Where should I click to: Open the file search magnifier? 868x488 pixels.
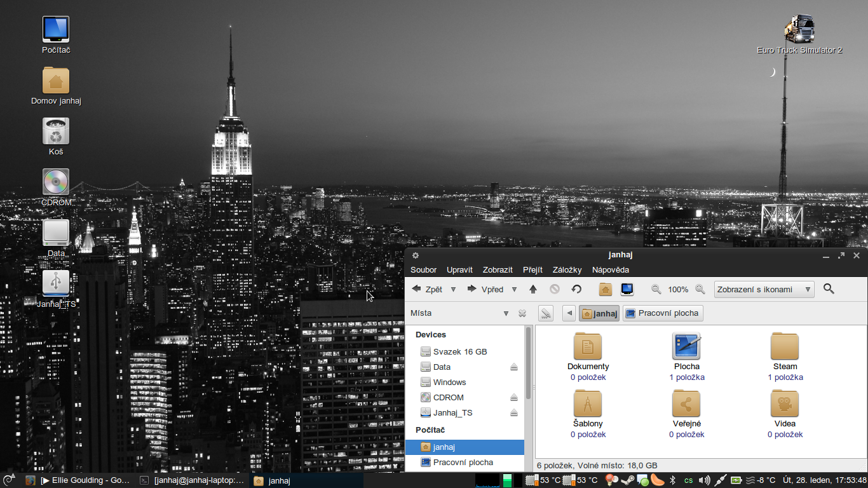tap(829, 289)
